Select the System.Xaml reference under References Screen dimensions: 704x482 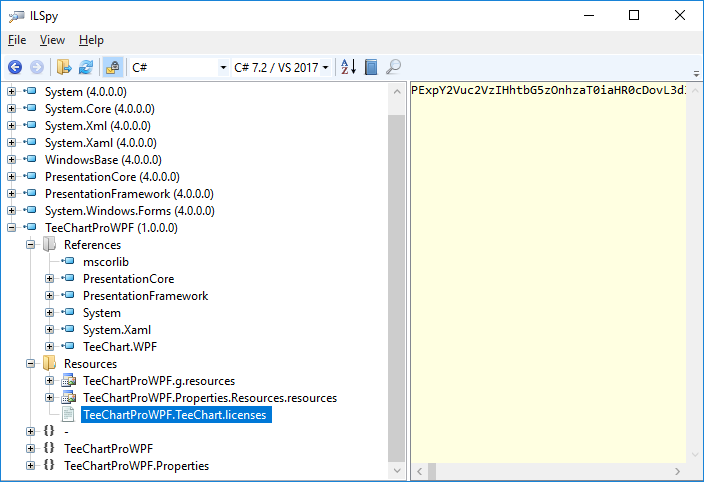(117, 330)
